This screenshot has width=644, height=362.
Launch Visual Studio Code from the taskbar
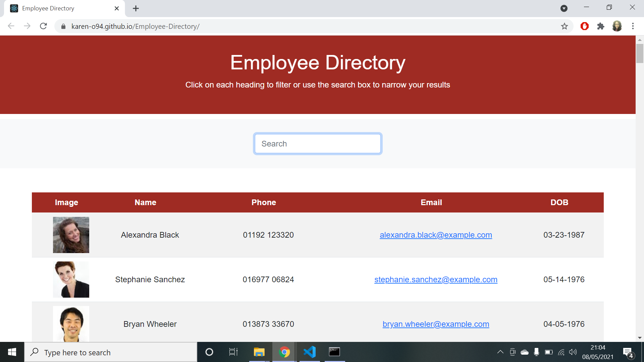[x=309, y=352]
